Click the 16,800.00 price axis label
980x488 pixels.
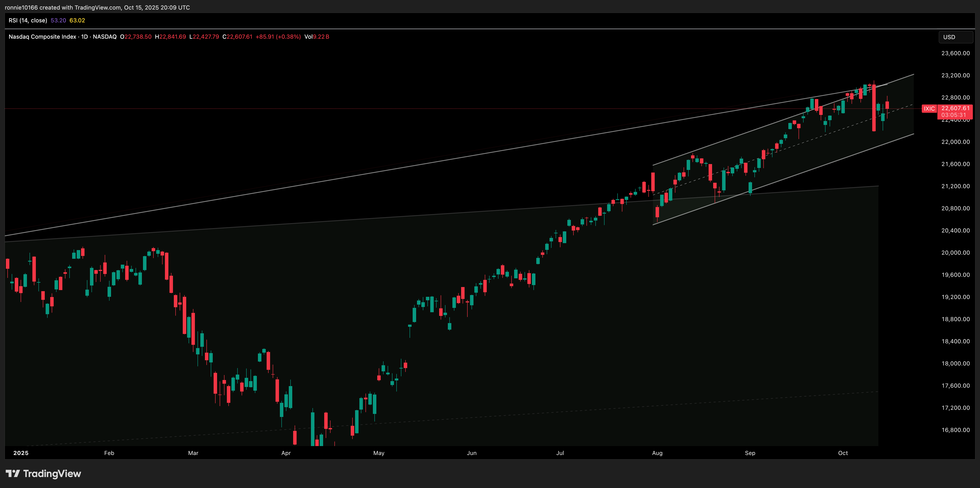click(955, 430)
